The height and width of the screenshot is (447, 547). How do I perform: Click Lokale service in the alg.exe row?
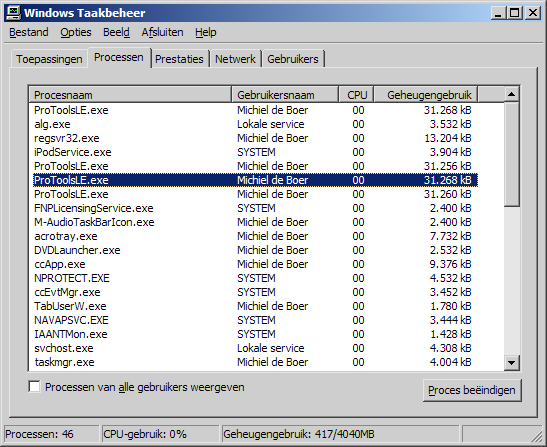click(x=271, y=124)
